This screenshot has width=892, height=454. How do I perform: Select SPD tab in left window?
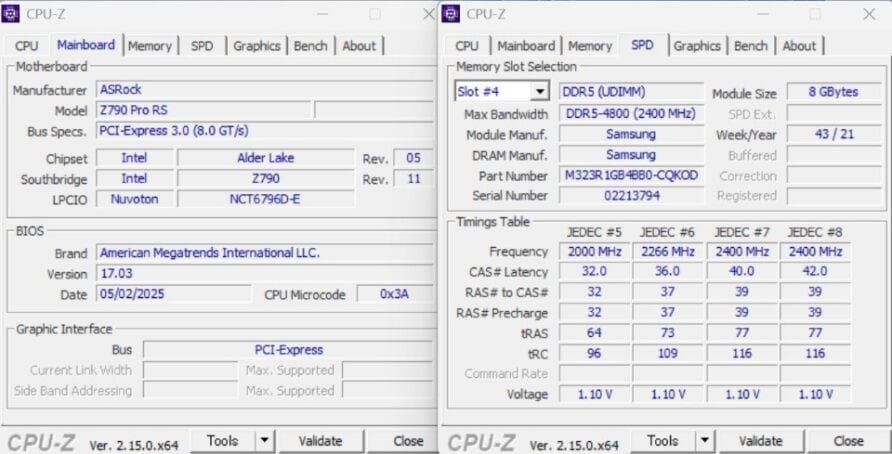click(202, 46)
